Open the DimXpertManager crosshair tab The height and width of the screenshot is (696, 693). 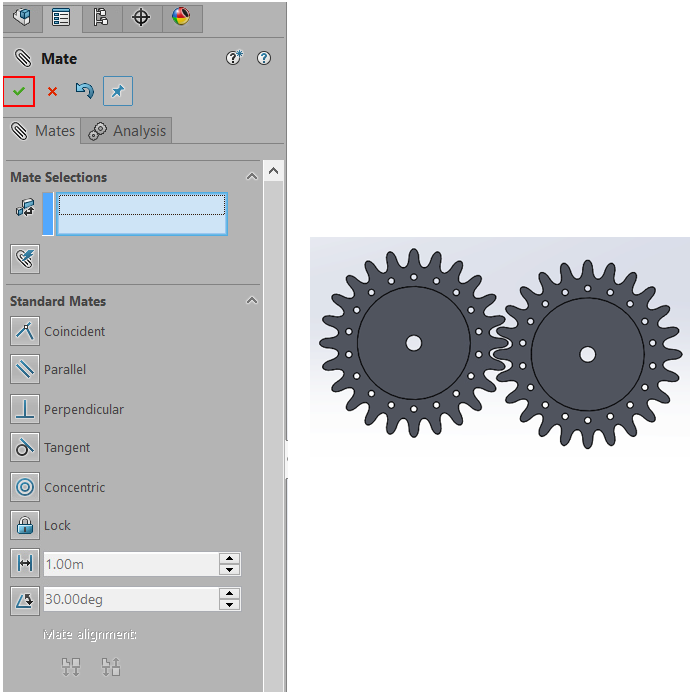[x=141, y=18]
